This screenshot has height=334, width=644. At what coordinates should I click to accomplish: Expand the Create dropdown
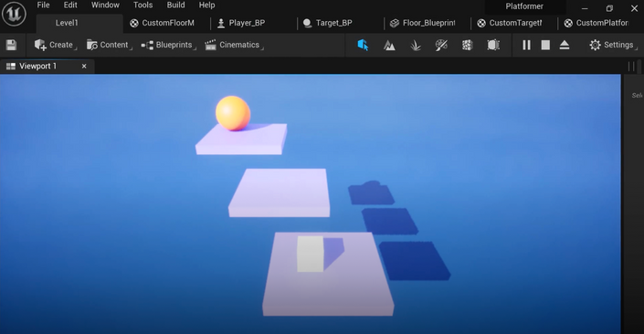point(56,45)
